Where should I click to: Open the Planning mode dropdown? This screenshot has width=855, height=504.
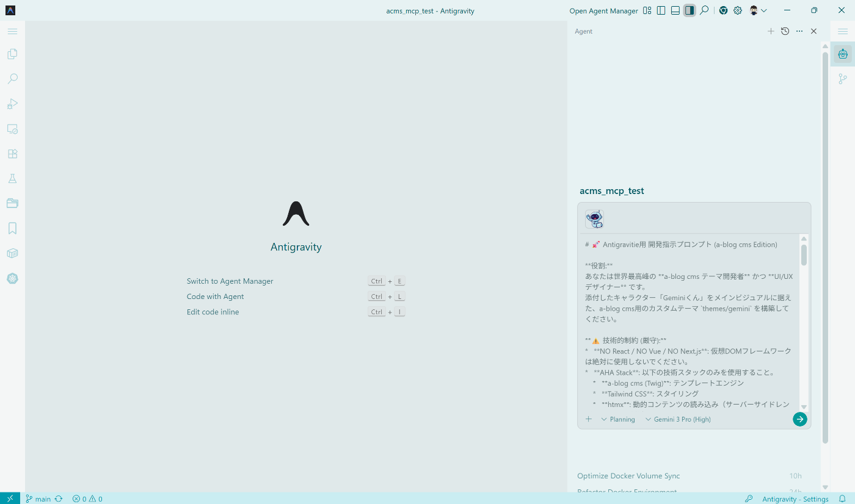coord(618,419)
